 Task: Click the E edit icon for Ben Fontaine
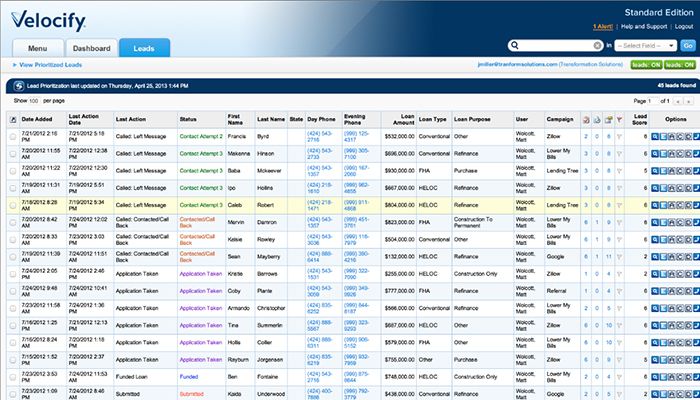point(663,377)
